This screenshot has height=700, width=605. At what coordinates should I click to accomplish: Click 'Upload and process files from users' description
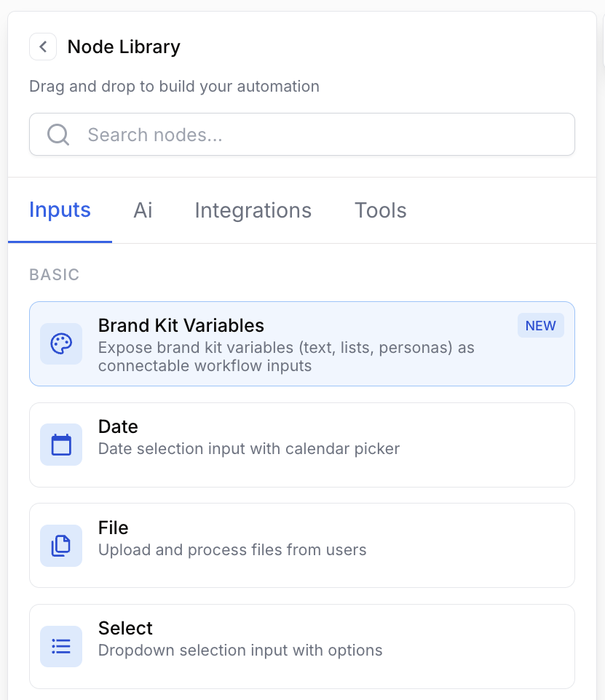232,550
